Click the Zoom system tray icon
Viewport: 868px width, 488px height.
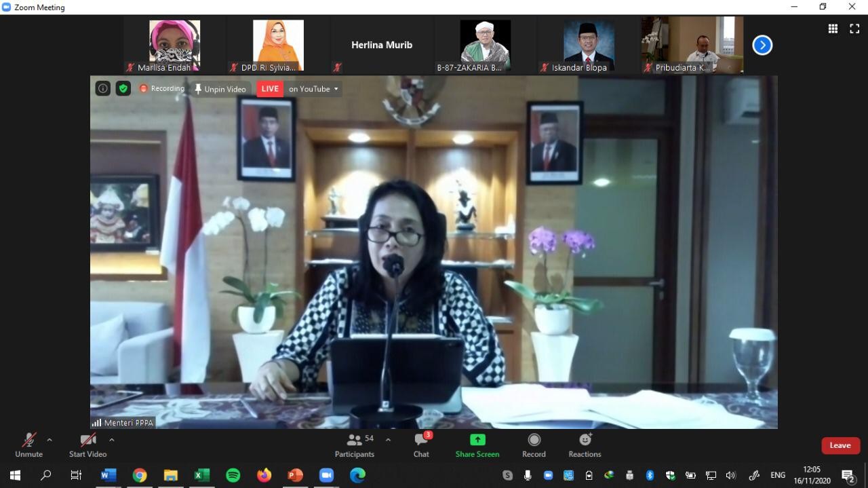click(548, 475)
